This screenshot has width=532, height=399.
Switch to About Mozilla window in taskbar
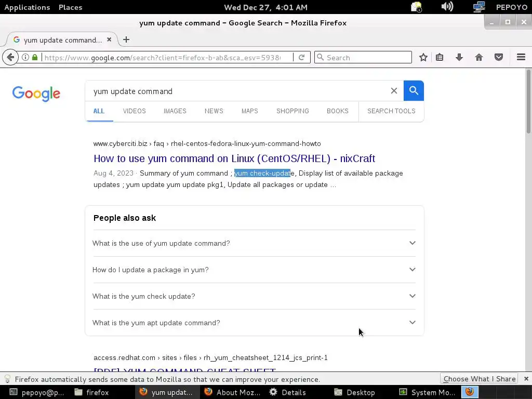232,392
